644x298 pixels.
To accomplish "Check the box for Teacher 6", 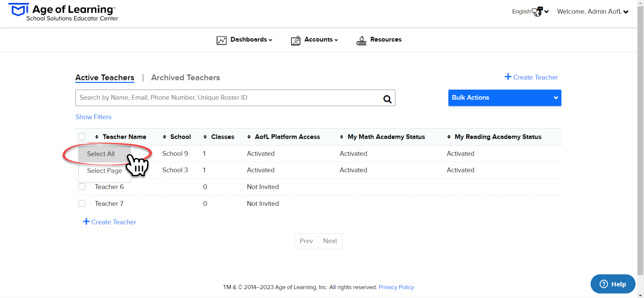I will 82,187.
